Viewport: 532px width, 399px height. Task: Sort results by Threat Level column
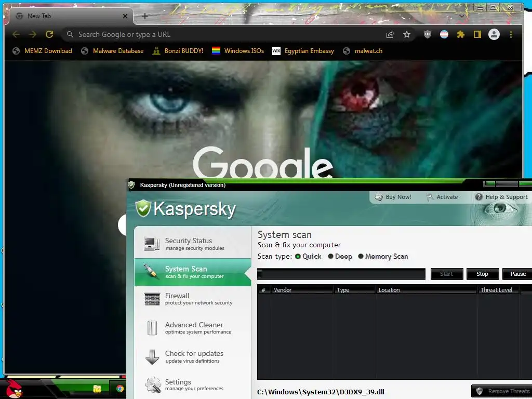pyautogui.click(x=498, y=290)
